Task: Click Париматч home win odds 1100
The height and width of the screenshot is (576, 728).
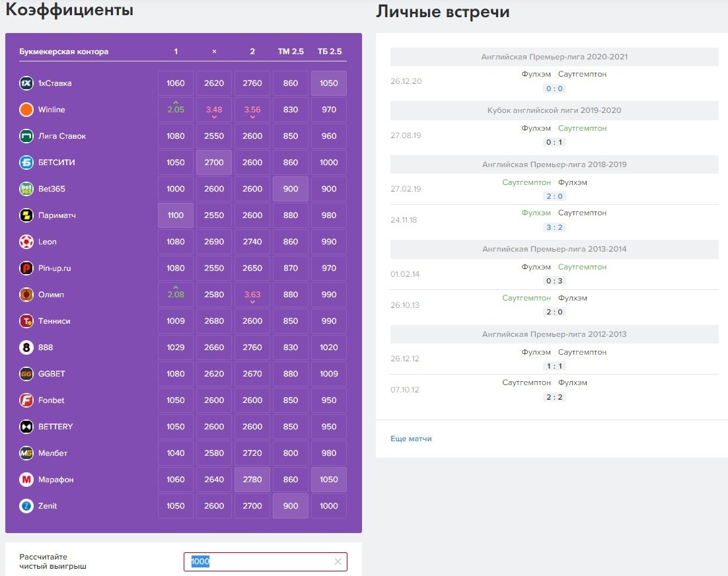Action: (176, 215)
